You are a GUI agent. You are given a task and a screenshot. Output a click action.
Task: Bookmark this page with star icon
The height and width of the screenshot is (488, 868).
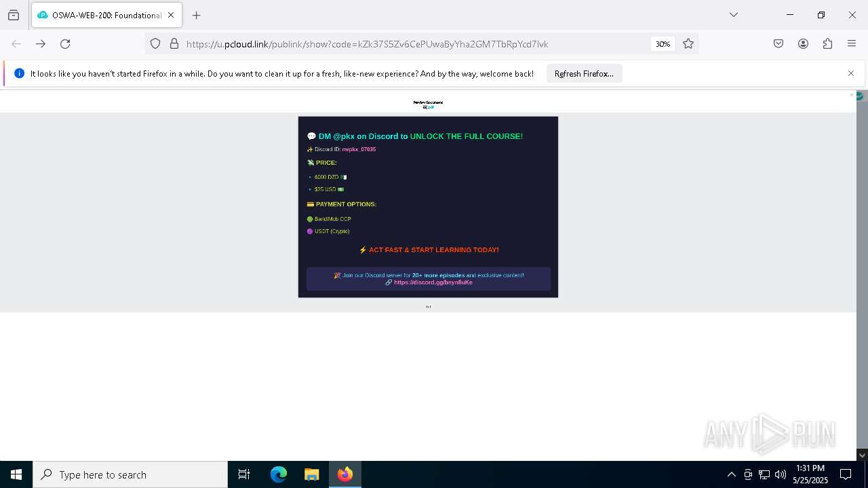[688, 43]
